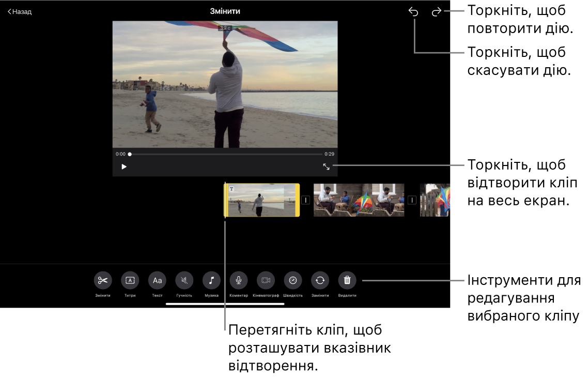
Task: Select the yellow-highlighted beach clip
Action: (x=261, y=200)
